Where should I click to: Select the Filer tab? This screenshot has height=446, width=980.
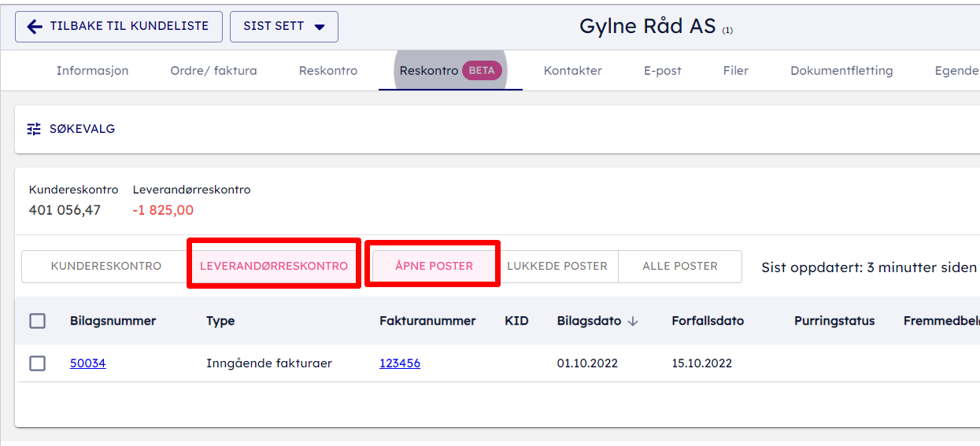tap(735, 71)
